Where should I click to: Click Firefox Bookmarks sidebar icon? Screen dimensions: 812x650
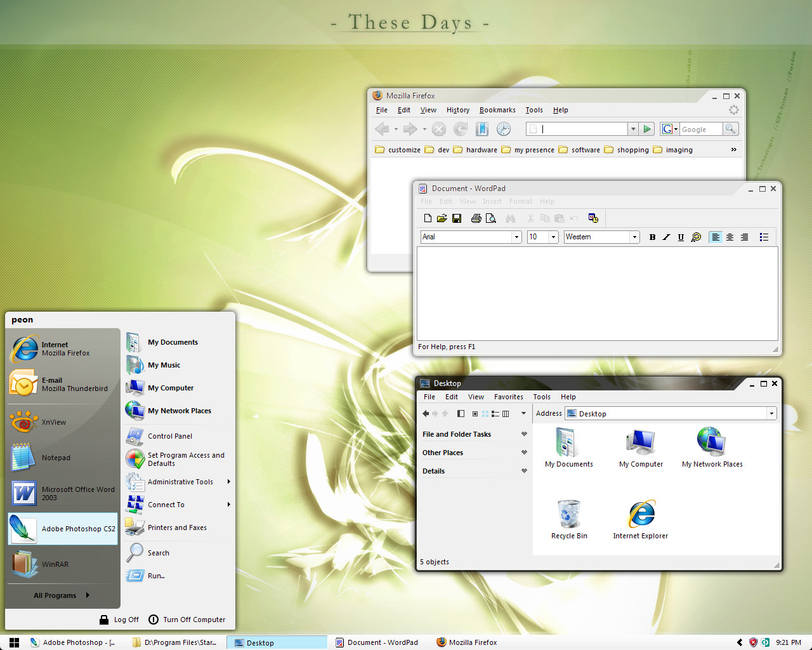pos(482,129)
